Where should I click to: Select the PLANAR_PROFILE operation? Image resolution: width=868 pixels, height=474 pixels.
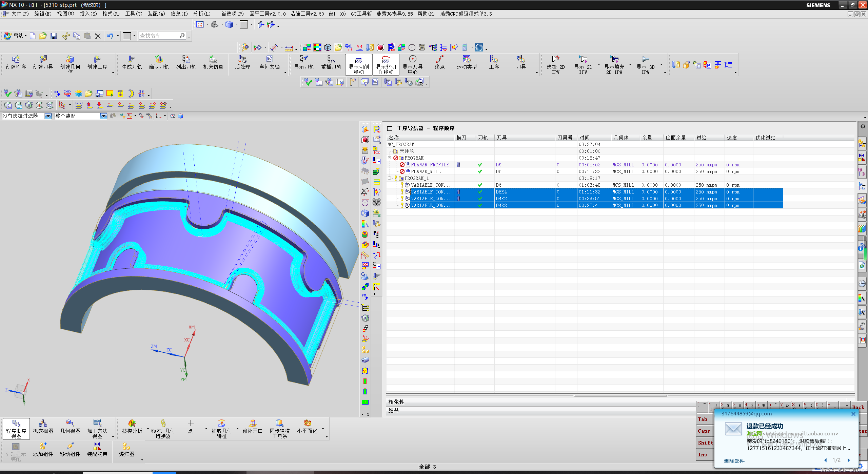(430, 165)
